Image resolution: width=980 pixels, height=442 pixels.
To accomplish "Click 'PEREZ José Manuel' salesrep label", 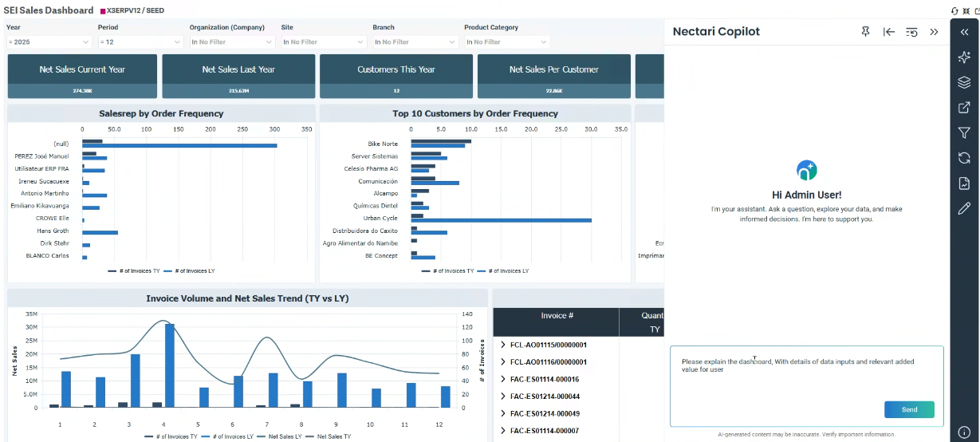I will [41, 156].
